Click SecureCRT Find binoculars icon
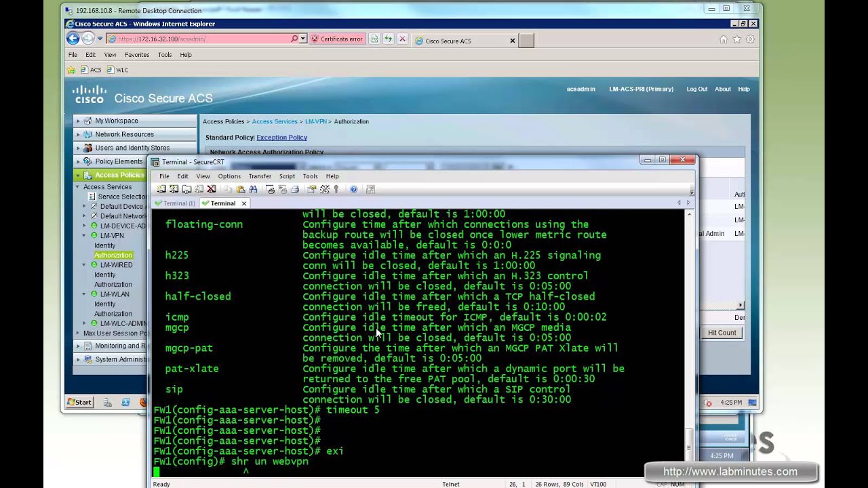The image size is (868, 488). click(x=253, y=189)
